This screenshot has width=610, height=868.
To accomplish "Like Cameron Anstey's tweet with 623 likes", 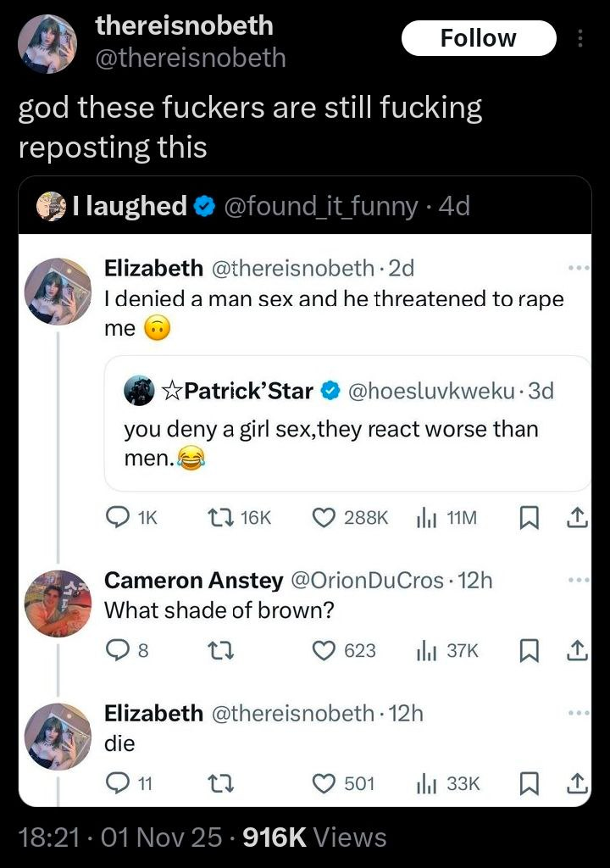I will [x=324, y=651].
